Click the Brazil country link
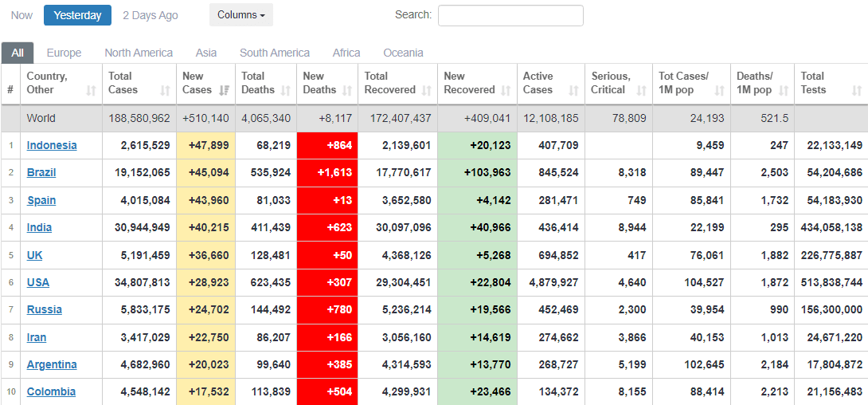 (x=41, y=172)
